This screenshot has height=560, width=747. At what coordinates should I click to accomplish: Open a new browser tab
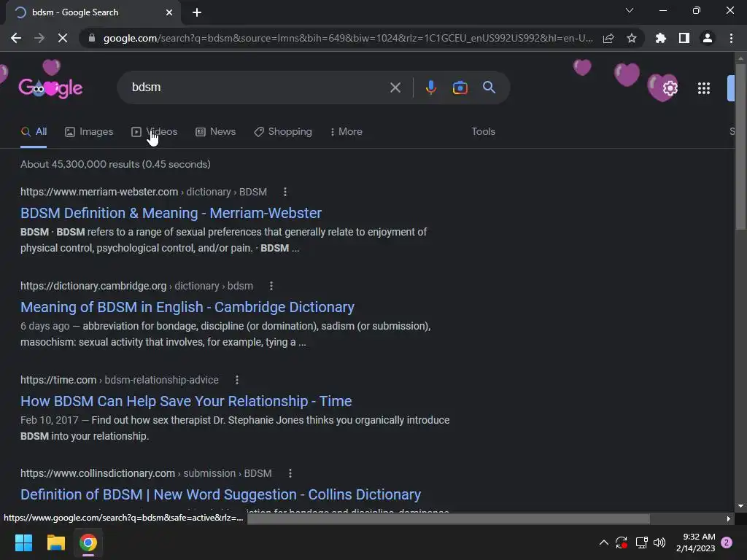tap(197, 12)
